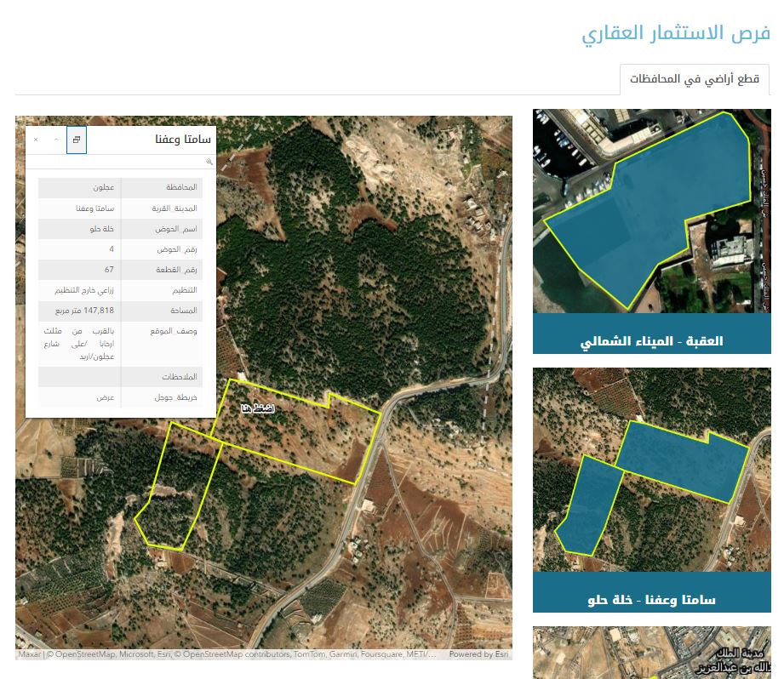The width and height of the screenshot is (784, 679).
Task: Open the Samta and Afna parcel thumbnail
Action: [x=651, y=470]
